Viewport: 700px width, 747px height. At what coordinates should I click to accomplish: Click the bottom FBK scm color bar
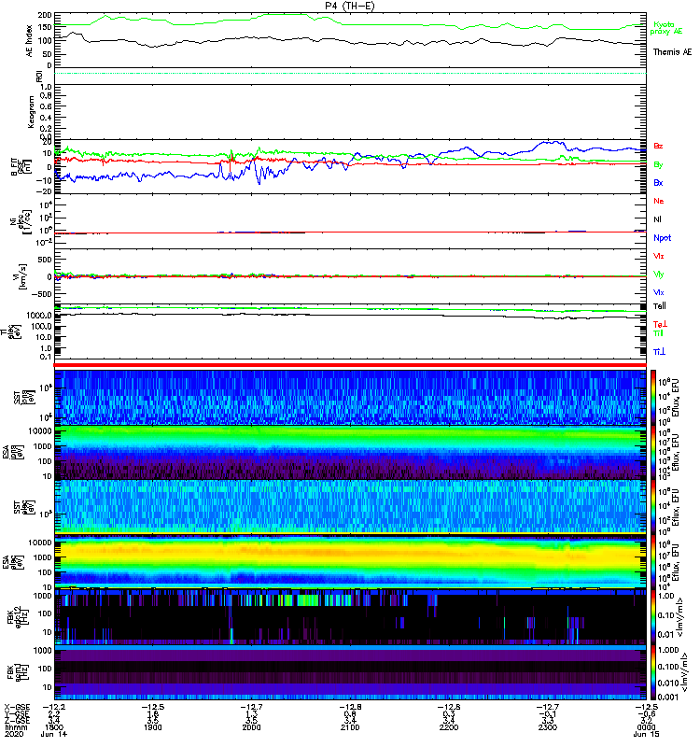coord(653,672)
